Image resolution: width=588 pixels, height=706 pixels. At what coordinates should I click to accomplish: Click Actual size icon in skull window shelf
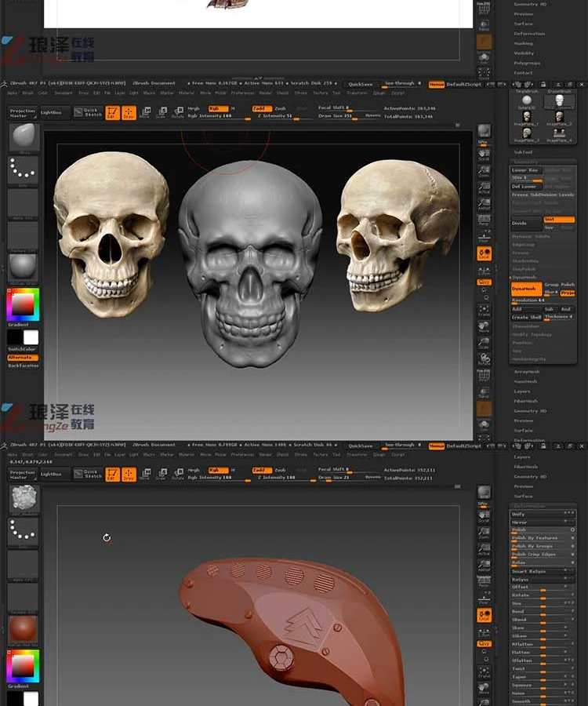[484, 187]
